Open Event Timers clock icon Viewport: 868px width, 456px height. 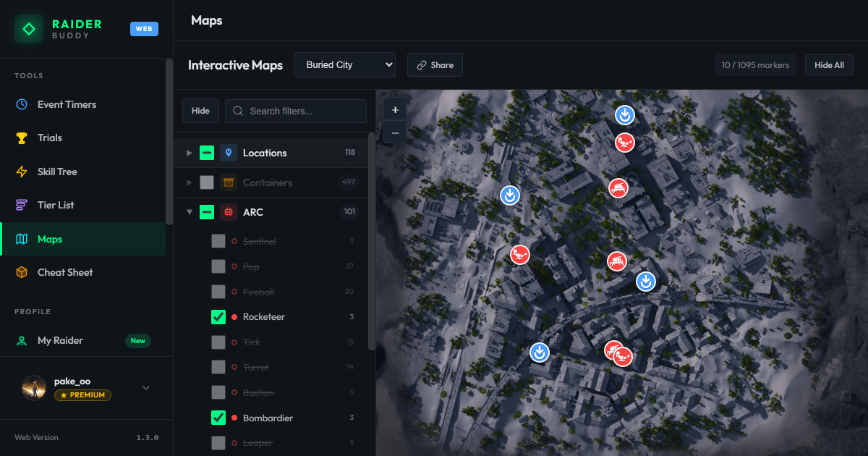pyautogui.click(x=22, y=104)
